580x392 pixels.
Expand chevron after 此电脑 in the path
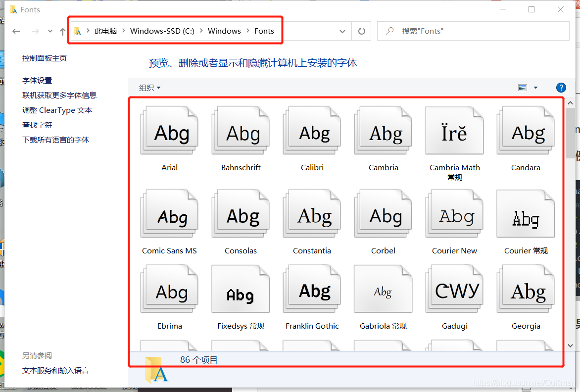[124, 31]
